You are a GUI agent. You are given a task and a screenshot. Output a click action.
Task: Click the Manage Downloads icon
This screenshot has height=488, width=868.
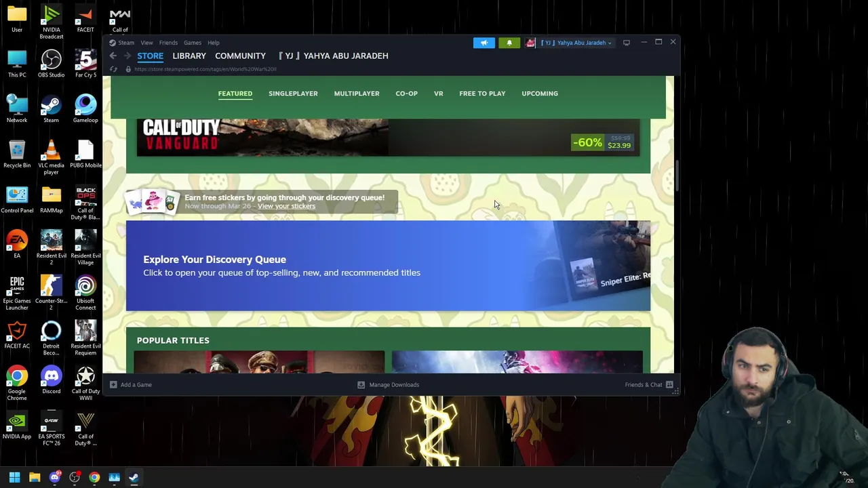[x=361, y=384]
